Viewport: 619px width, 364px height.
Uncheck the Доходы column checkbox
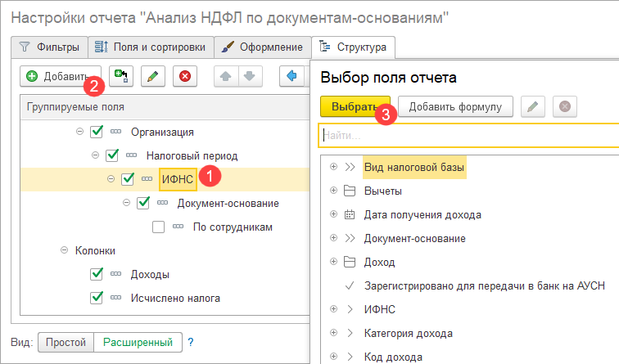[97, 274]
